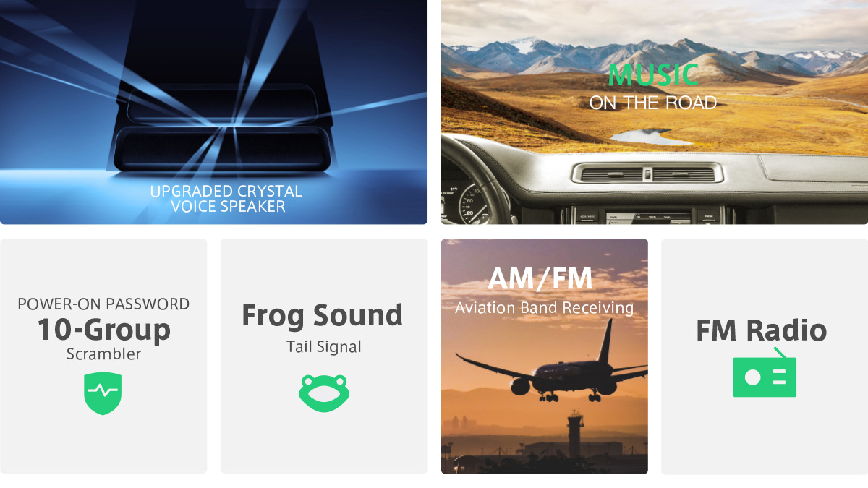Click the green shield scrambler icon
The height and width of the screenshot is (488, 868).
tap(103, 394)
